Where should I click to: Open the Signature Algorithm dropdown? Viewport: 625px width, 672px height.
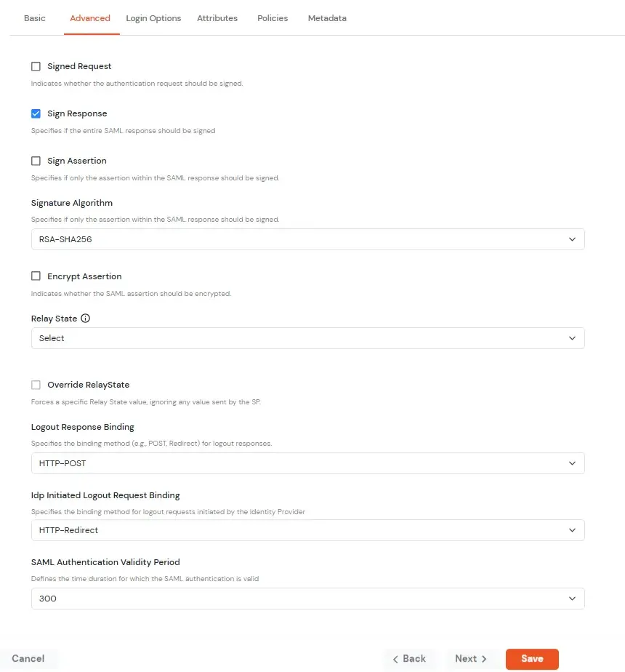307,239
